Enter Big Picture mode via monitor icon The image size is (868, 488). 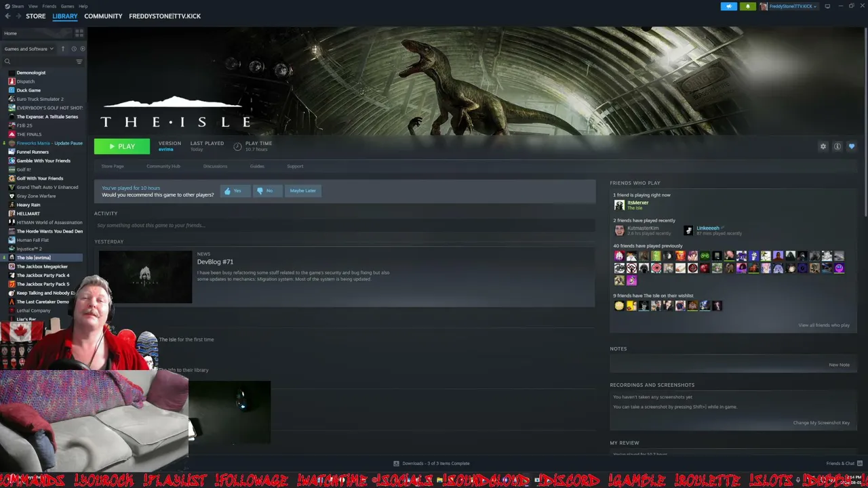click(827, 6)
